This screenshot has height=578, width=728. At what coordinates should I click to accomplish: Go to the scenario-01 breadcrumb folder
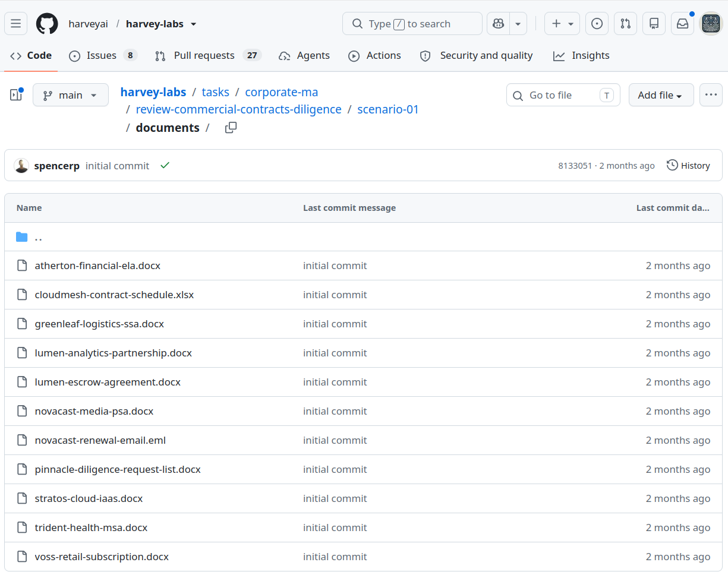pyautogui.click(x=388, y=109)
